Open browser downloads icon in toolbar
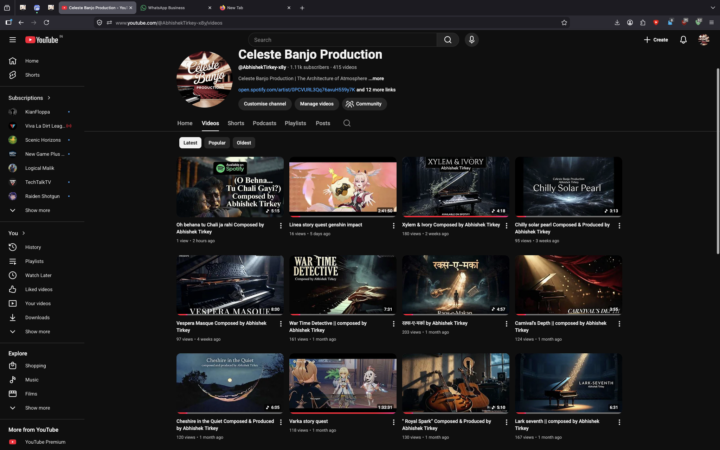Screen dimensions: 720x450 617,22
